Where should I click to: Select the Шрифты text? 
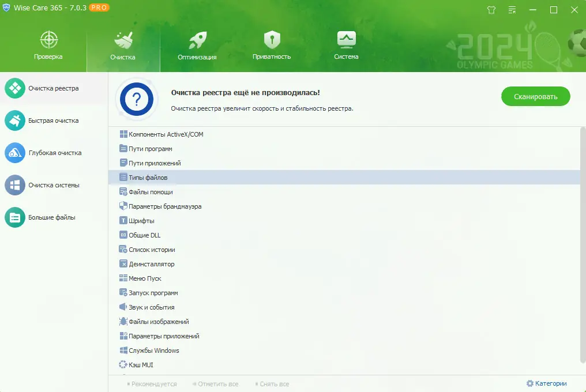[141, 221]
